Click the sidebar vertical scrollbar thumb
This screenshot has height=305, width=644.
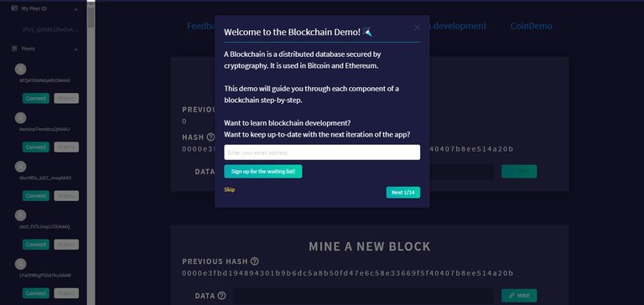(x=91, y=15)
